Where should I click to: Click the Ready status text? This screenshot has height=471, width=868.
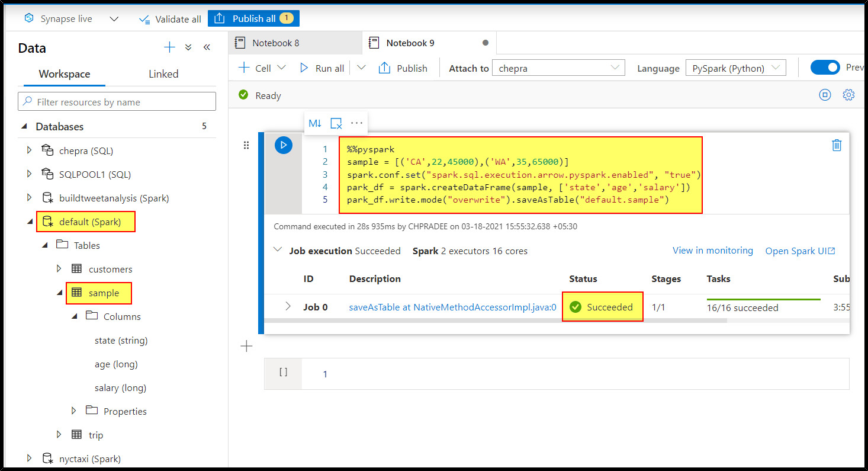pos(268,95)
